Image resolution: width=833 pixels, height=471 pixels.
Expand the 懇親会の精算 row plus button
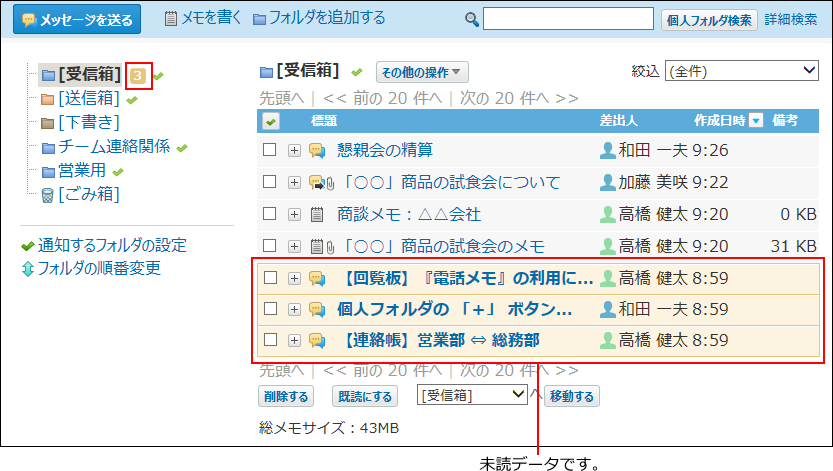294,150
